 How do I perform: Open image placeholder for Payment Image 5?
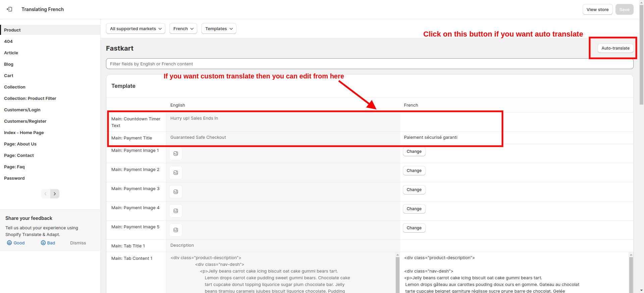176,230
